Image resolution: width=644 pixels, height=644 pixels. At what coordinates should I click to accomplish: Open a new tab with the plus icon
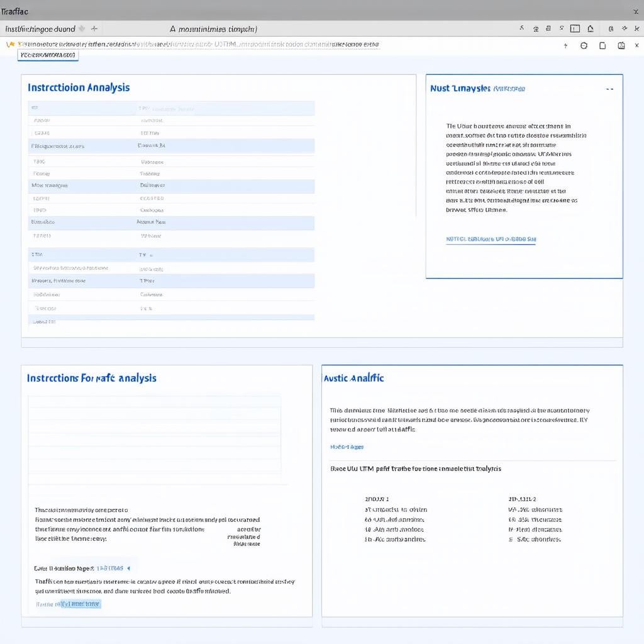coord(94,29)
